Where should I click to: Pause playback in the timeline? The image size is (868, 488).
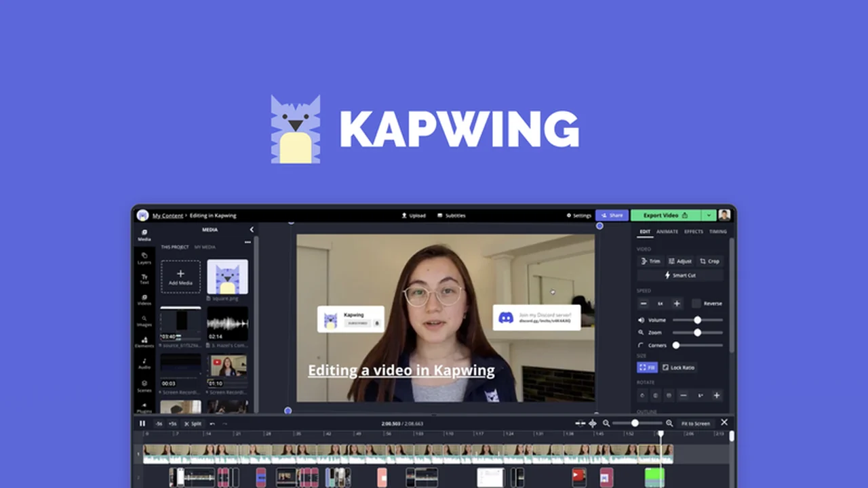tap(142, 424)
